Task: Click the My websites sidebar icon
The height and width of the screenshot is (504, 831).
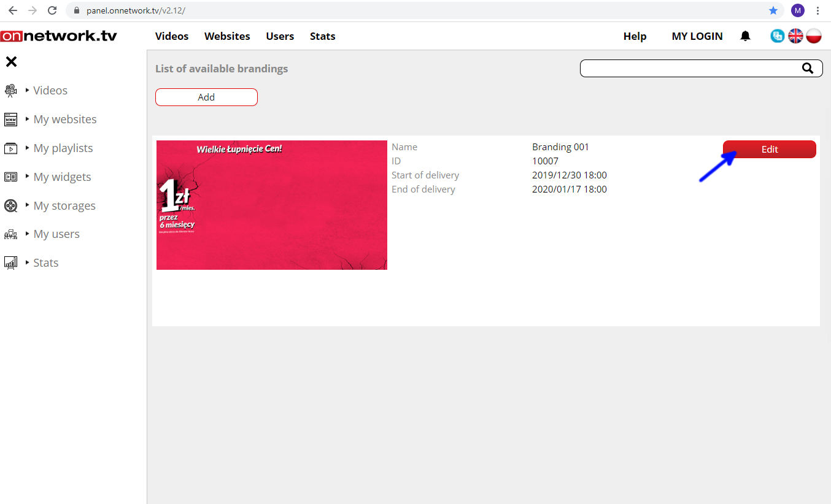Action: [10, 120]
